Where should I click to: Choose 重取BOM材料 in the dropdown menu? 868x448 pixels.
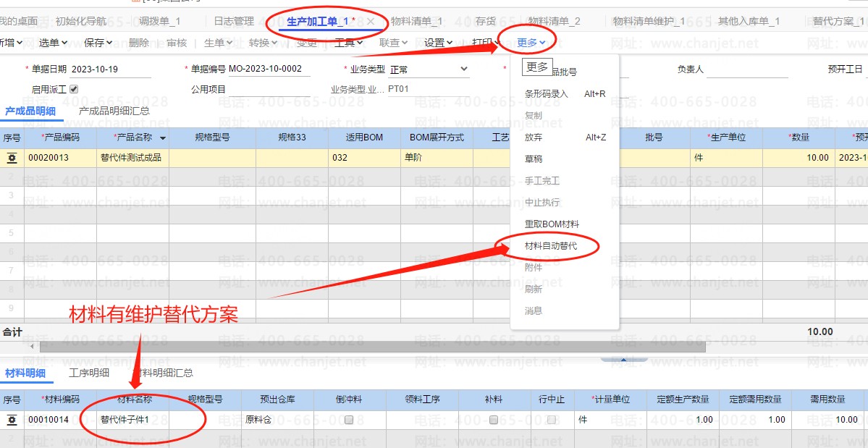click(x=552, y=224)
